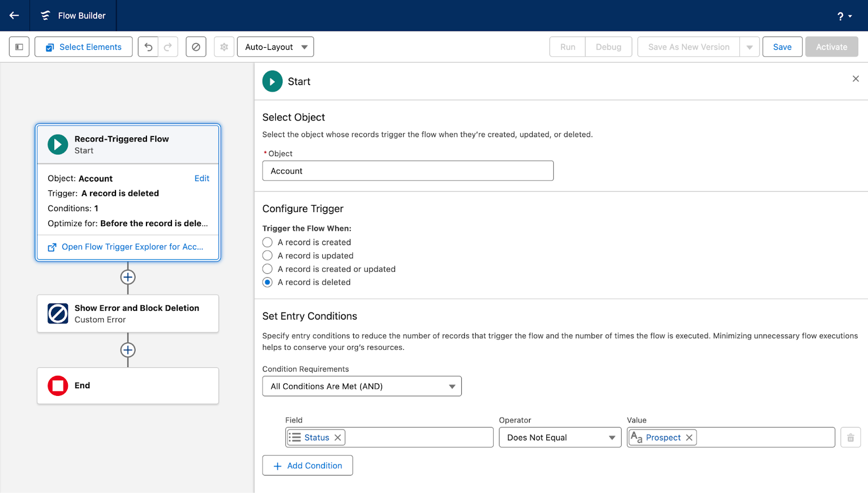Click the Object input field

click(408, 171)
